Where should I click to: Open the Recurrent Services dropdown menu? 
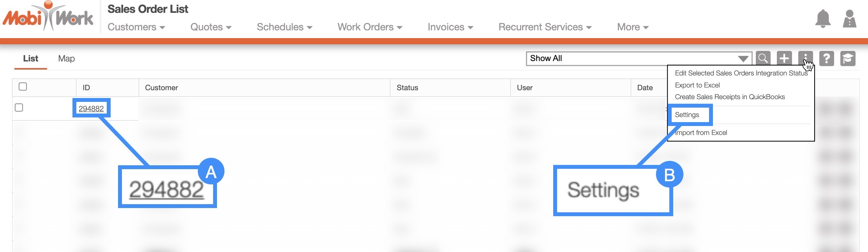[545, 27]
